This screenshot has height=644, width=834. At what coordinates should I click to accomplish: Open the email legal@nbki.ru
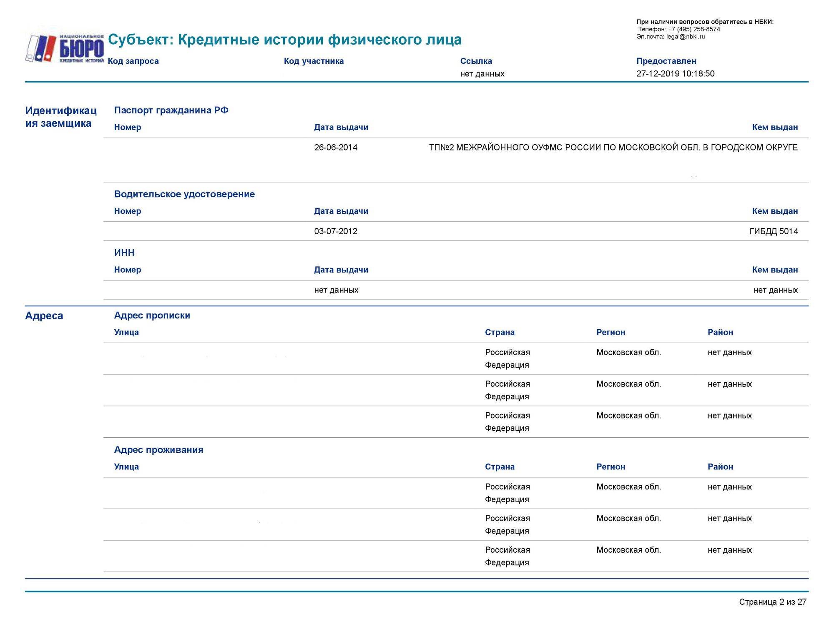[x=686, y=37]
